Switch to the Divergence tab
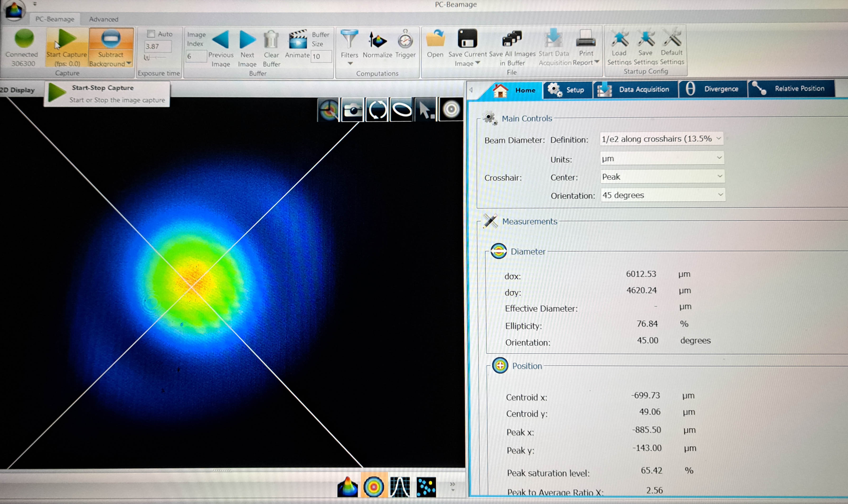This screenshot has width=848, height=504. pos(713,89)
